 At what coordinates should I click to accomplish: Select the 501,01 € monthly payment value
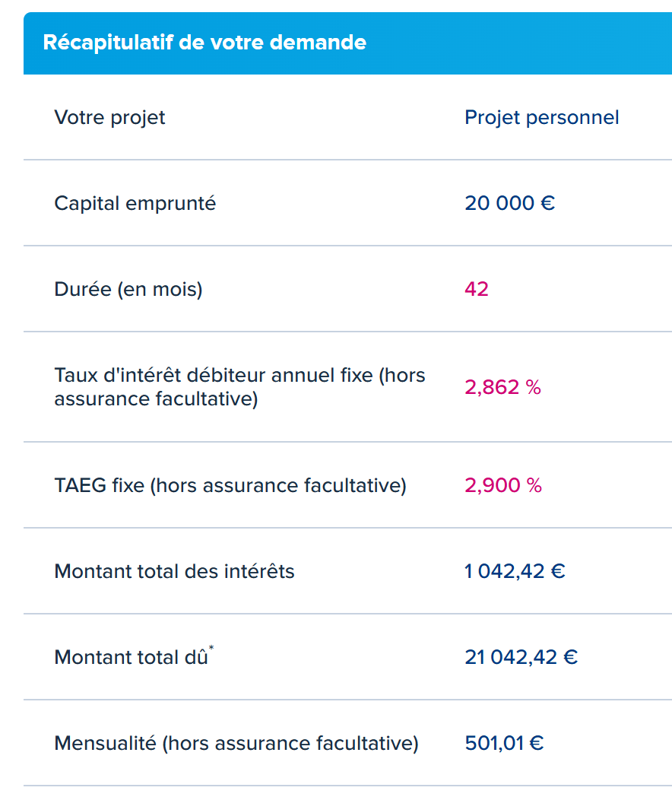pos(504,743)
